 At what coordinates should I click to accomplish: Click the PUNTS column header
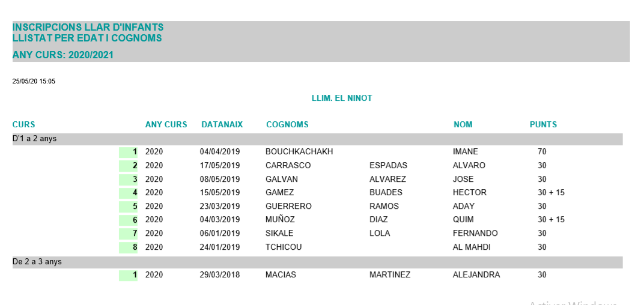(x=543, y=124)
